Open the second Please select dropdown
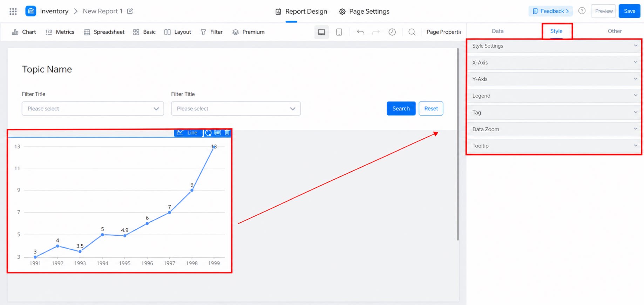The width and height of the screenshot is (644, 305). click(x=236, y=109)
